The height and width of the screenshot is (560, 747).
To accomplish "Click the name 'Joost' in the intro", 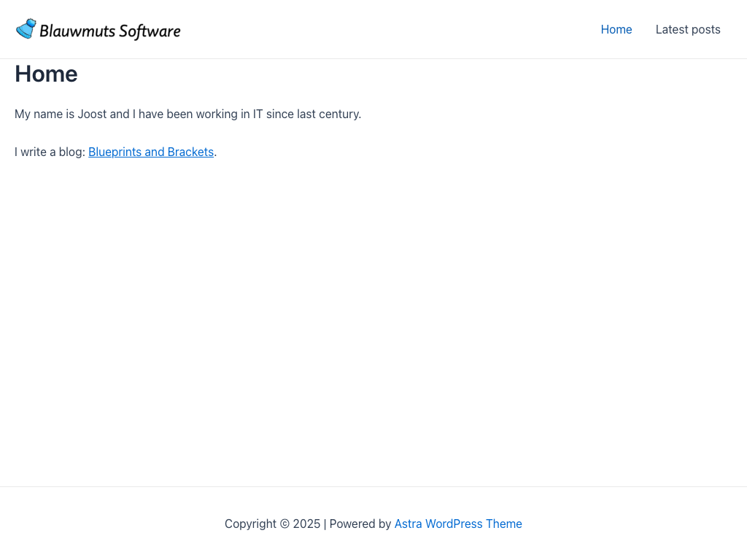I will (x=92, y=114).
